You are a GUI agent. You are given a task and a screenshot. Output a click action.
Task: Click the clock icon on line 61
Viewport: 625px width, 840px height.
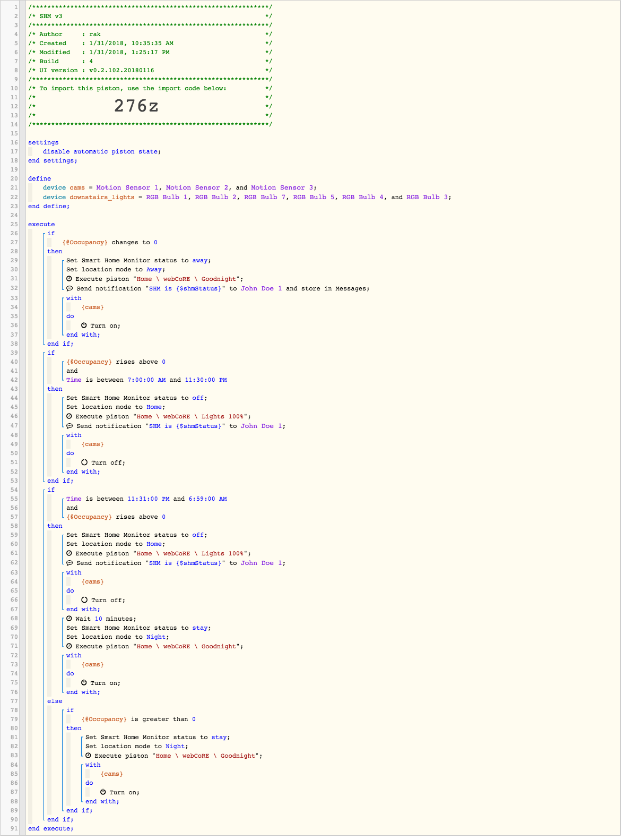pyautogui.click(x=69, y=553)
